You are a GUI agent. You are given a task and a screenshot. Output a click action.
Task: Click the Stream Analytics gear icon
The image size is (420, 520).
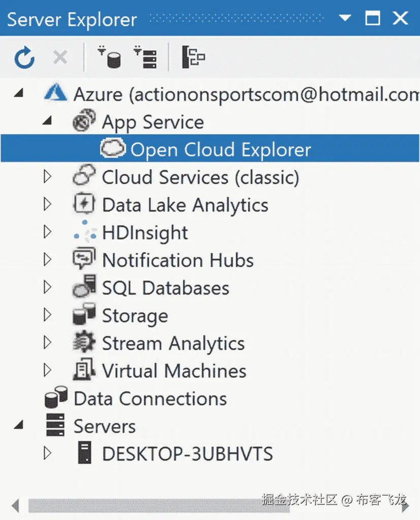point(84,341)
